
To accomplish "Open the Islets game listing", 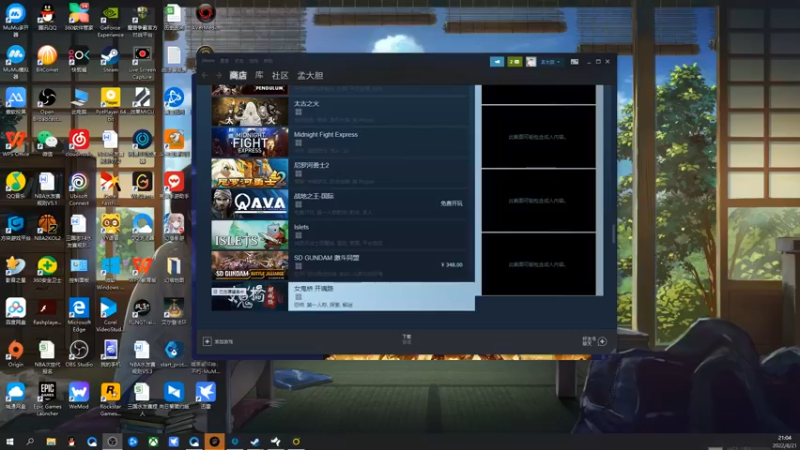I will tap(343, 235).
